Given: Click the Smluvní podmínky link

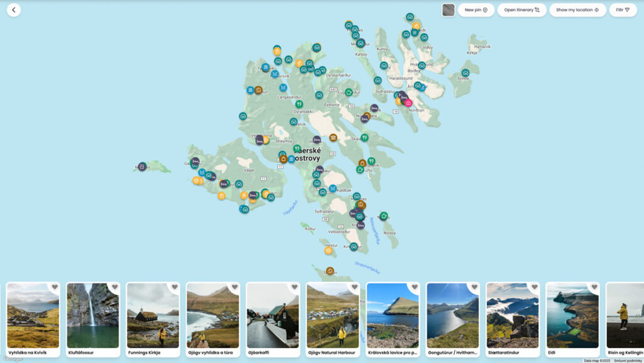Looking at the screenshot, I should [x=629, y=360].
